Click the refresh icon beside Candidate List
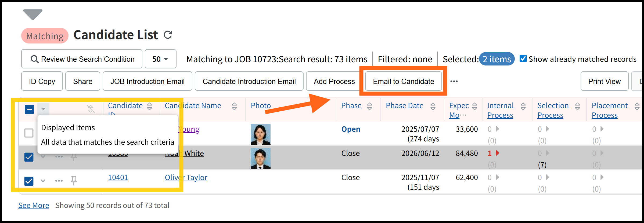This screenshot has height=223, width=644. pos(168,35)
